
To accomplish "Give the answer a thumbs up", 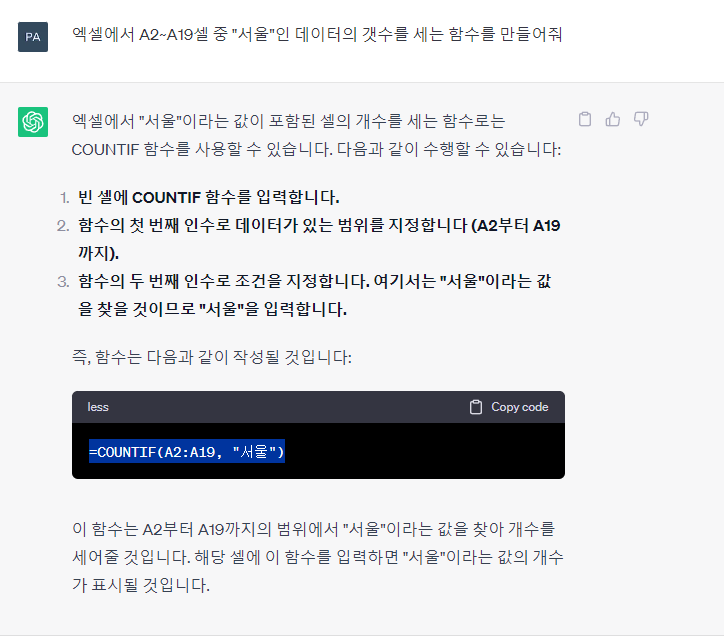I will coord(613,119).
